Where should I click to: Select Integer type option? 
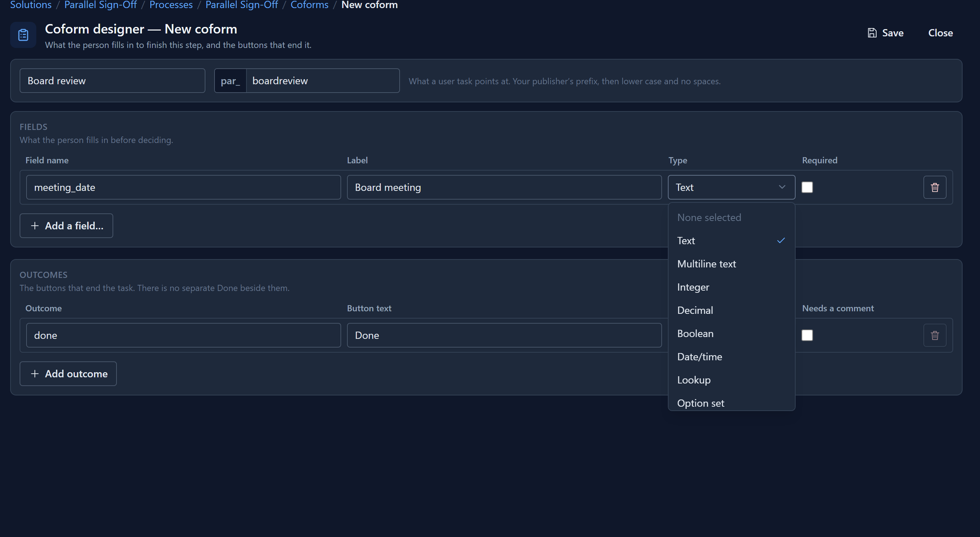coord(731,287)
